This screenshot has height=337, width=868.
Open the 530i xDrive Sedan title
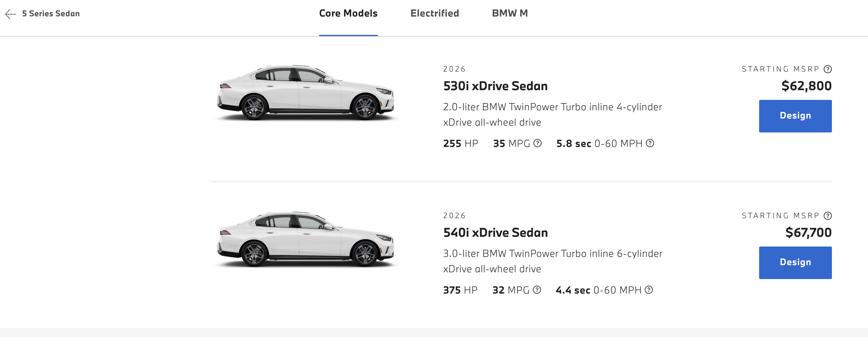coord(495,86)
